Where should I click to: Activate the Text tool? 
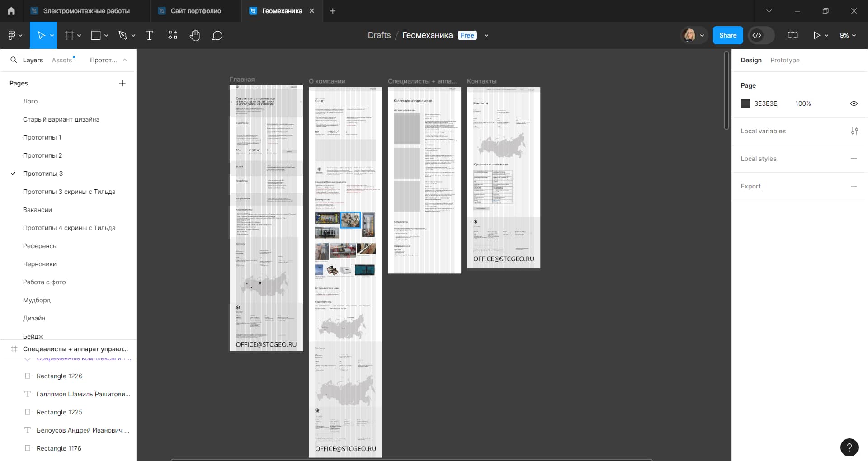tap(149, 35)
